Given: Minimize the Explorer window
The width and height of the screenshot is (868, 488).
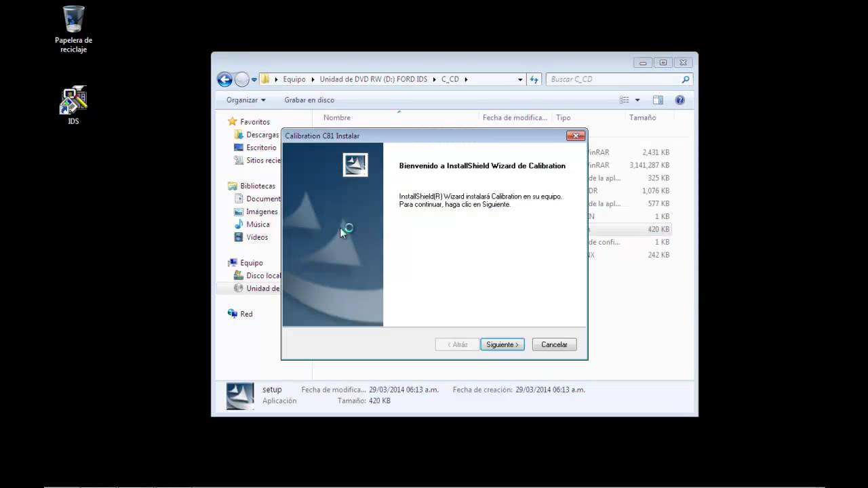Looking at the screenshot, I should [644, 62].
